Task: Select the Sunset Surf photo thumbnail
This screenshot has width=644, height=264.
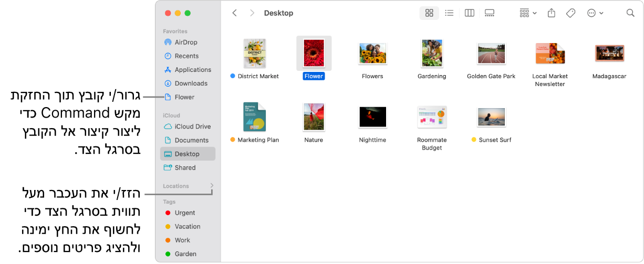Action: coord(491,117)
